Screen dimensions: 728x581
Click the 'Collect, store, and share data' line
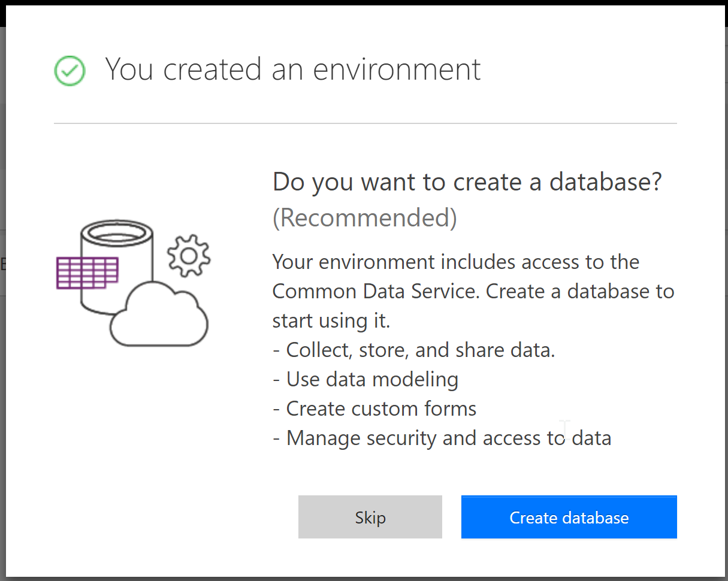click(414, 350)
